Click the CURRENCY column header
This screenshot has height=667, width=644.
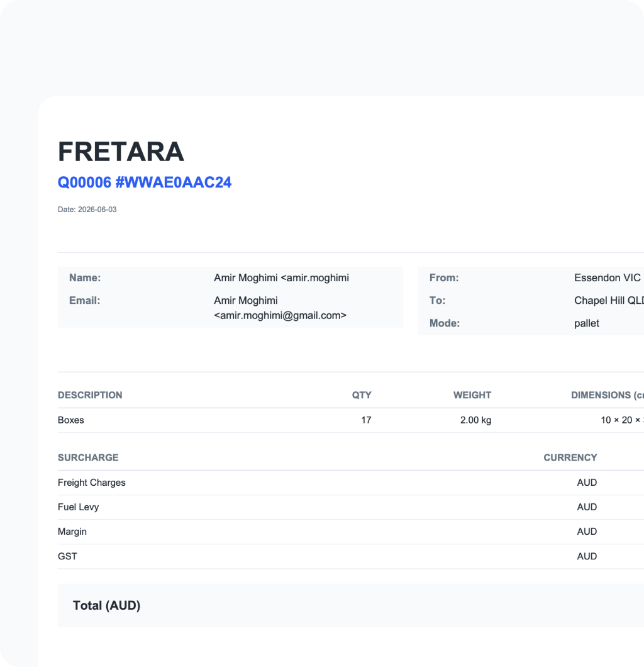tap(570, 457)
